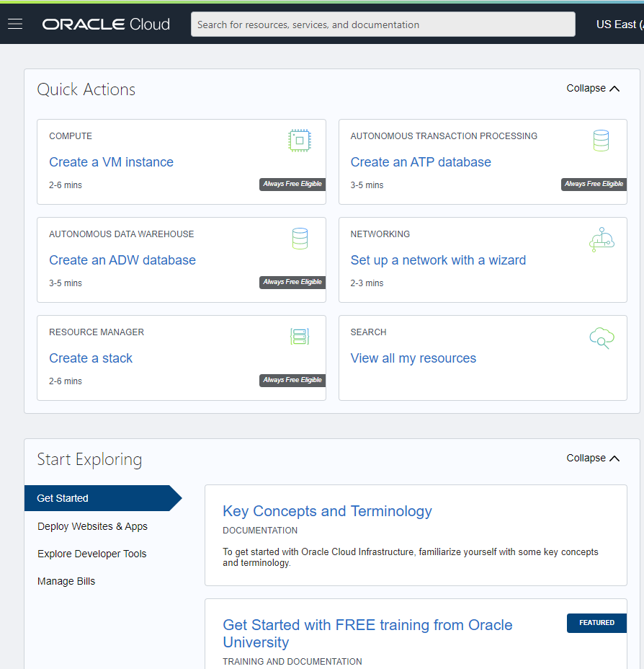This screenshot has height=669, width=644.
Task: Click 2-6 mins text on Resource Manager card
Action: click(66, 381)
